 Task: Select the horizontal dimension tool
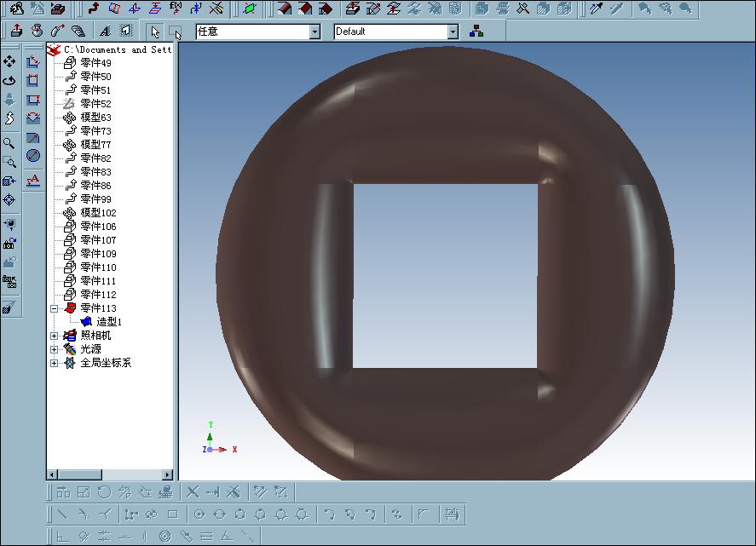coord(32,80)
